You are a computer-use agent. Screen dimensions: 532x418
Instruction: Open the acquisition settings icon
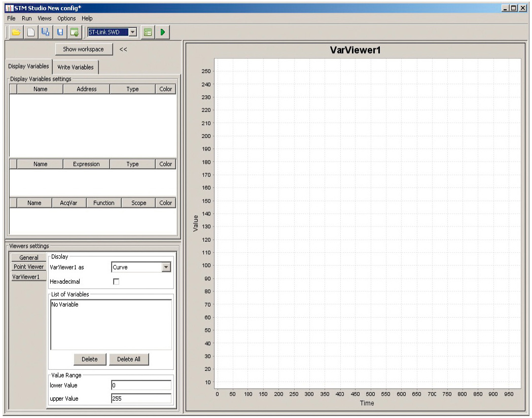[x=148, y=32]
